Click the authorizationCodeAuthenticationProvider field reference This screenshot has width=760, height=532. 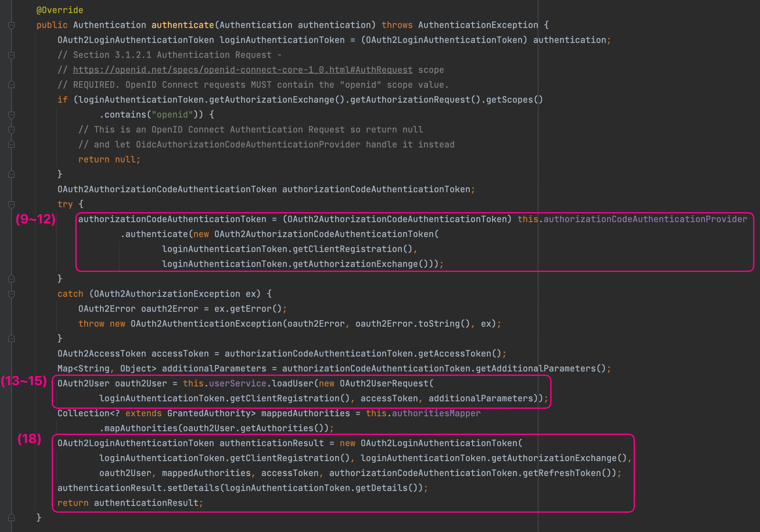pyautogui.click(x=645, y=219)
